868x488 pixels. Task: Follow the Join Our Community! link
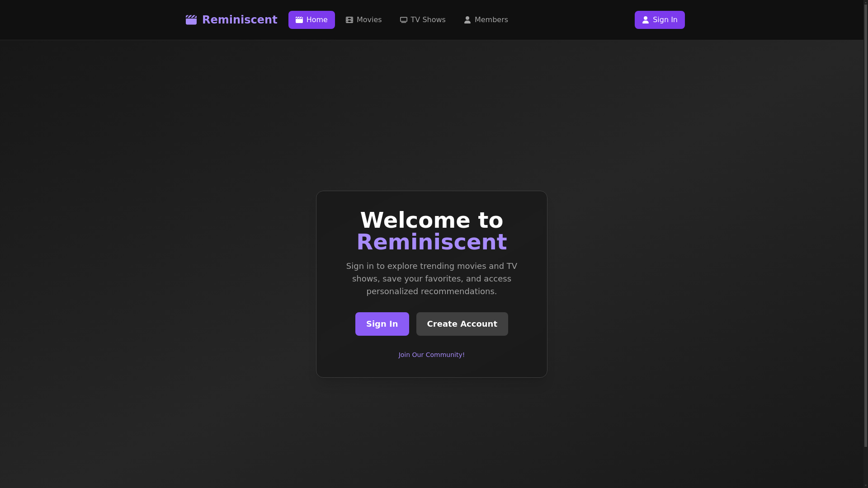(x=432, y=355)
